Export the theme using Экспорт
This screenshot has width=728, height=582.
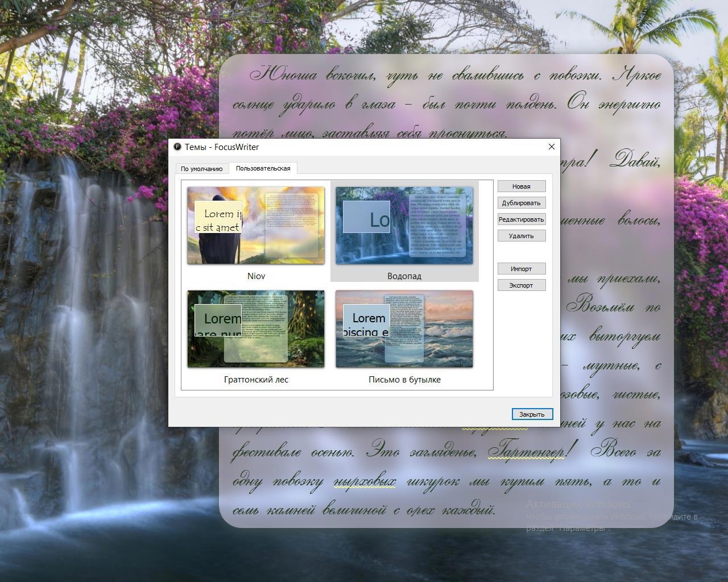pos(521,285)
